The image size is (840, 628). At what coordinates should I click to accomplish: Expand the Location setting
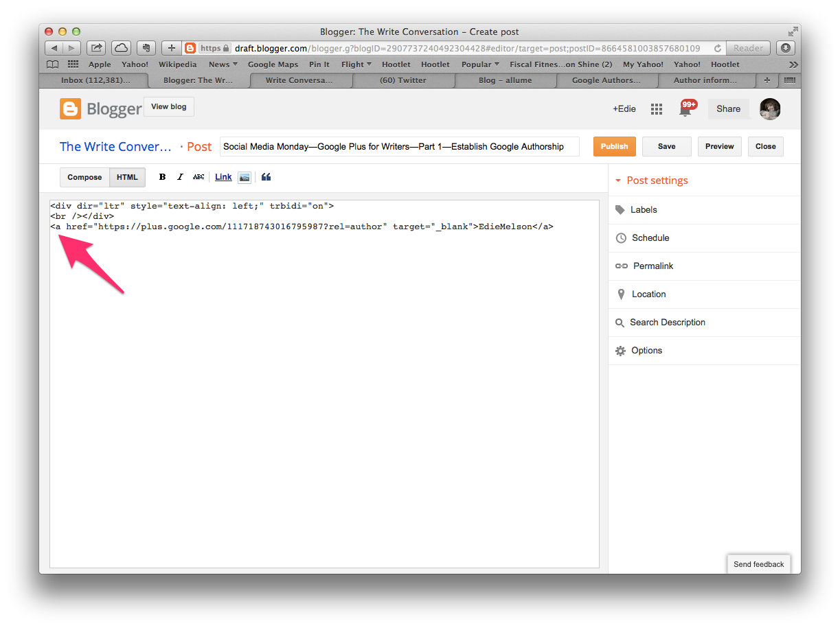tap(704, 294)
